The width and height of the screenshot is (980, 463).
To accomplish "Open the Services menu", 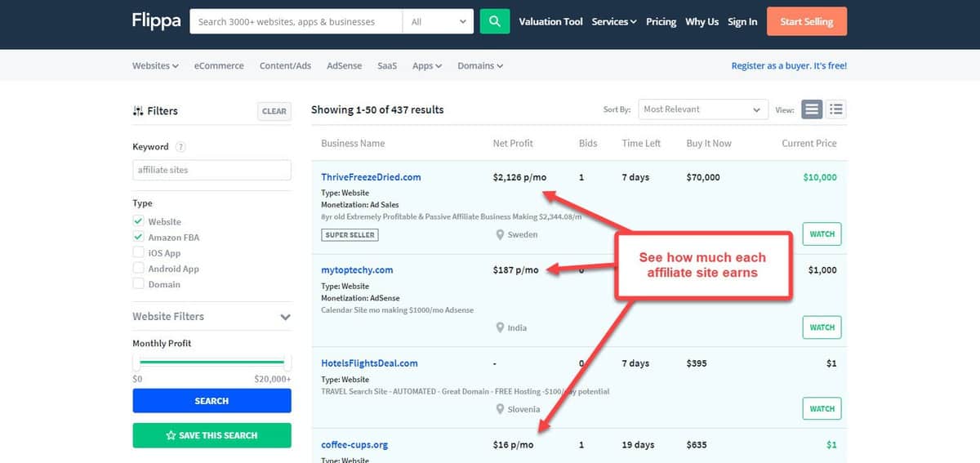I will coord(613,21).
